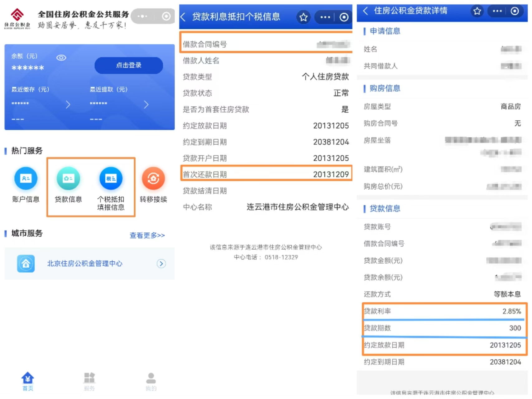Click the 申请信息 section heading

pos(385,31)
